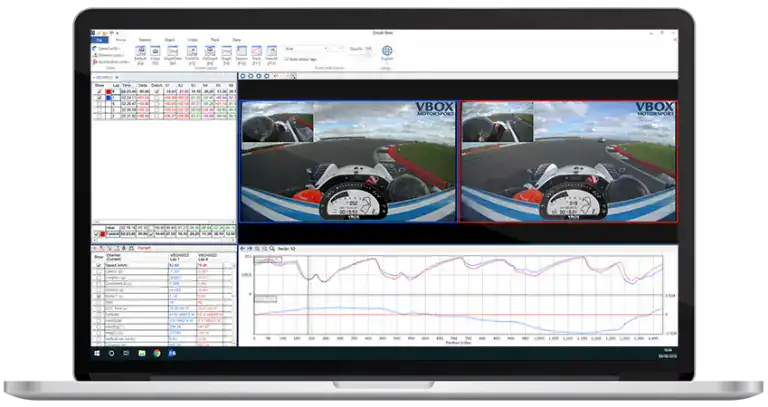This screenshot has width=768, height=407.
Task: Toggle the checked Delta-T channel checkbox
Action: (99, 296)
